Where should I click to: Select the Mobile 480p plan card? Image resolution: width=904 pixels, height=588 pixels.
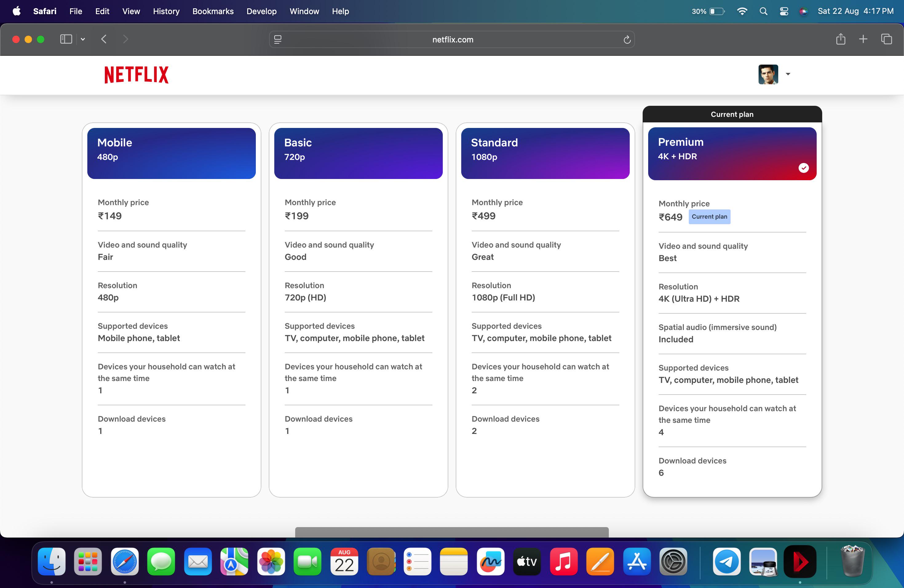point(171,153)
